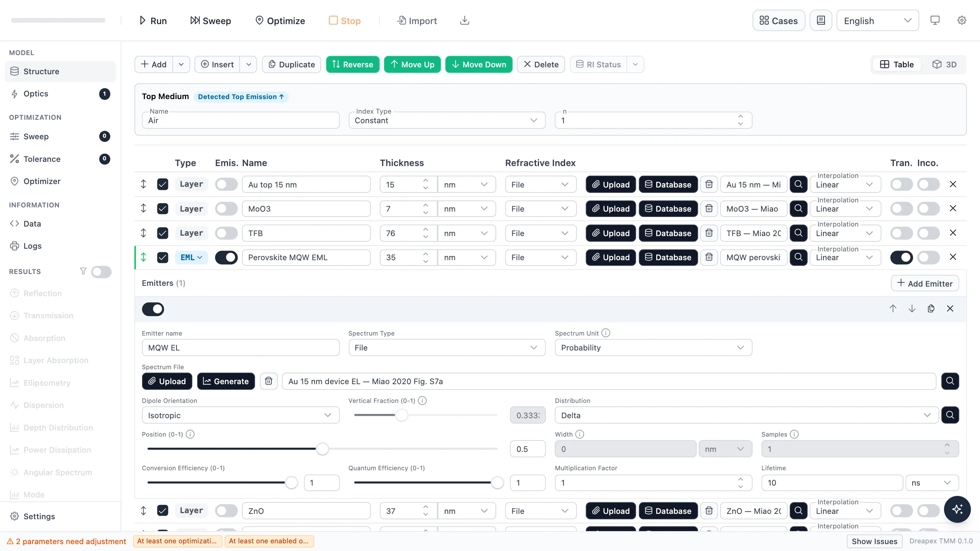Open the Dipole Orientation Isotropic dropdown
The width and height of the screenshot is (980, 551).
(x=240, y=415)
